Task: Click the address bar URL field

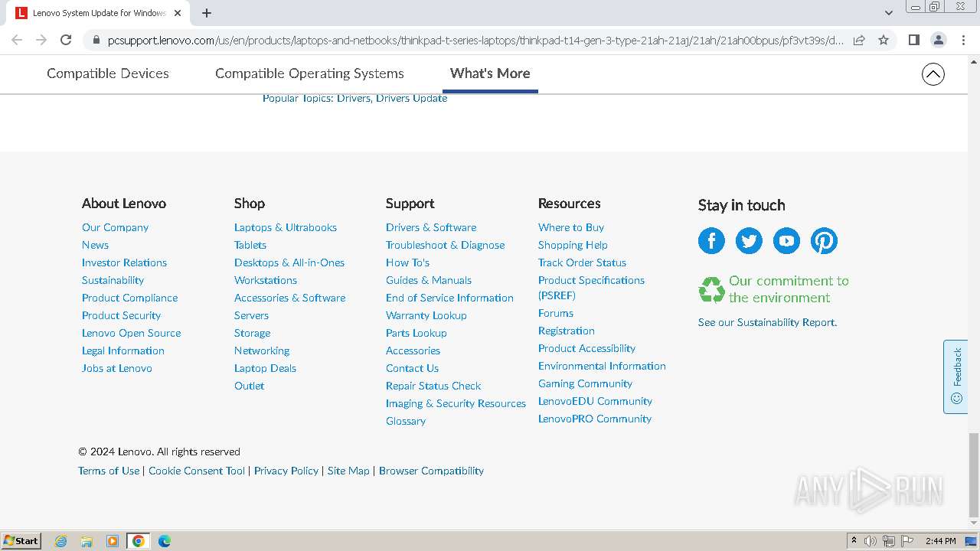Action: pyautogui.click(x=475, y=41)
